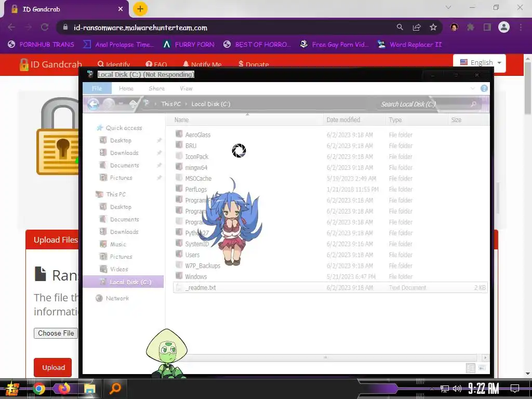
Task: Expand the Explorer ribbon with the chevron
Action: [x=473, y=88]
